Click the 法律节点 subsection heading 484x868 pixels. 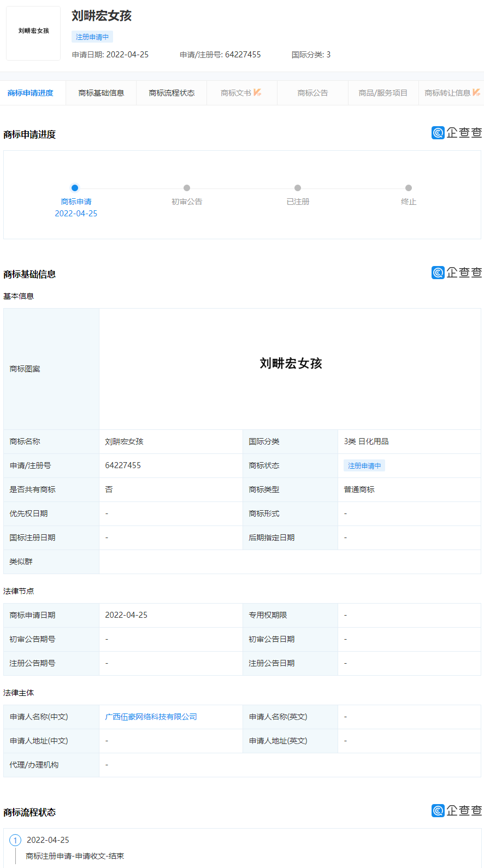tap(19, 591)
